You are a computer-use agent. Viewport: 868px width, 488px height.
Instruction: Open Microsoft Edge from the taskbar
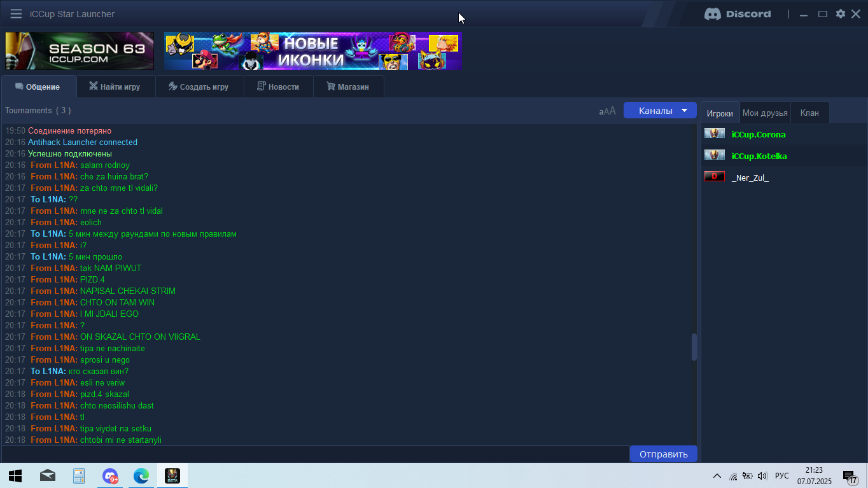141,476
